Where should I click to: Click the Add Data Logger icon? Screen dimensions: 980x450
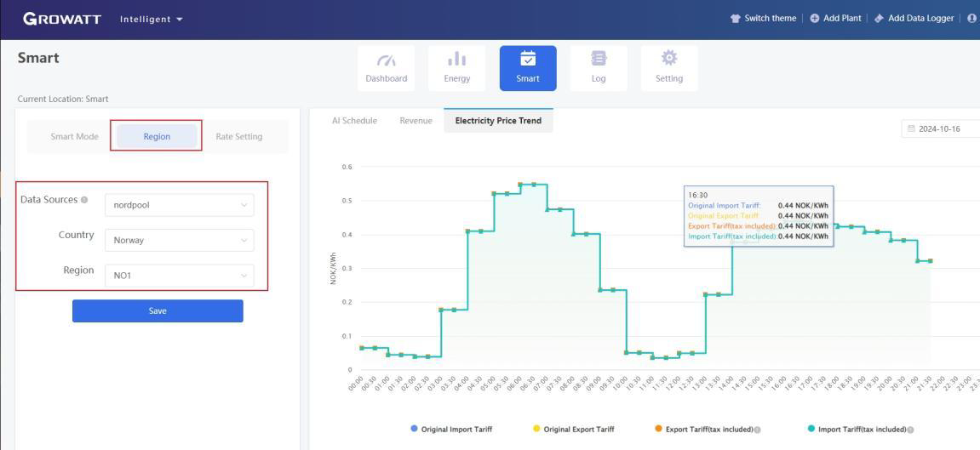click(879, 19)
